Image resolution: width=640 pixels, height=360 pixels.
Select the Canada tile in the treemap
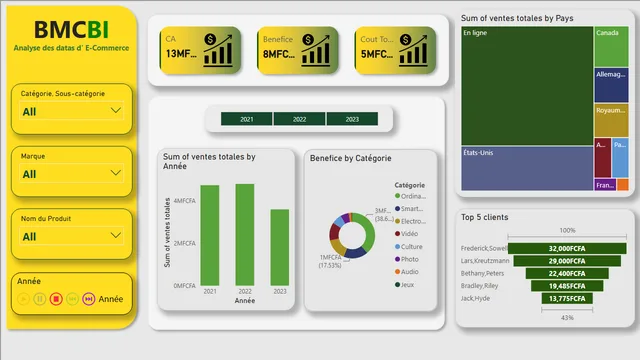coord(611,47)
